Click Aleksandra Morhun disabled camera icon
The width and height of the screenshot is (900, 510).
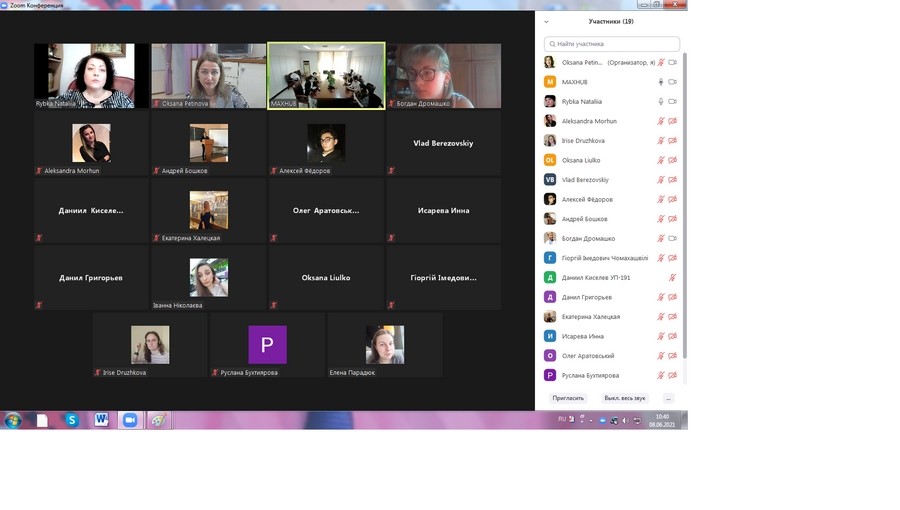point(673,121)
